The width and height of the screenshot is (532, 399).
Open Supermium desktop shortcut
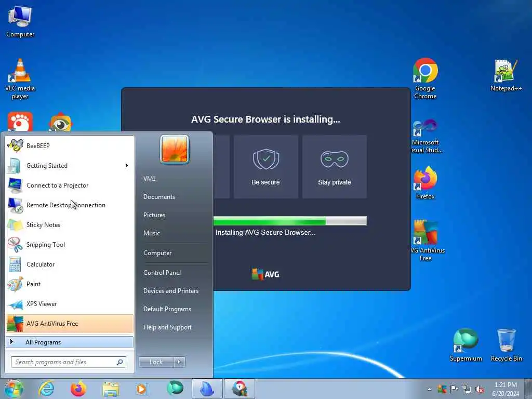(x=465, y=345)
